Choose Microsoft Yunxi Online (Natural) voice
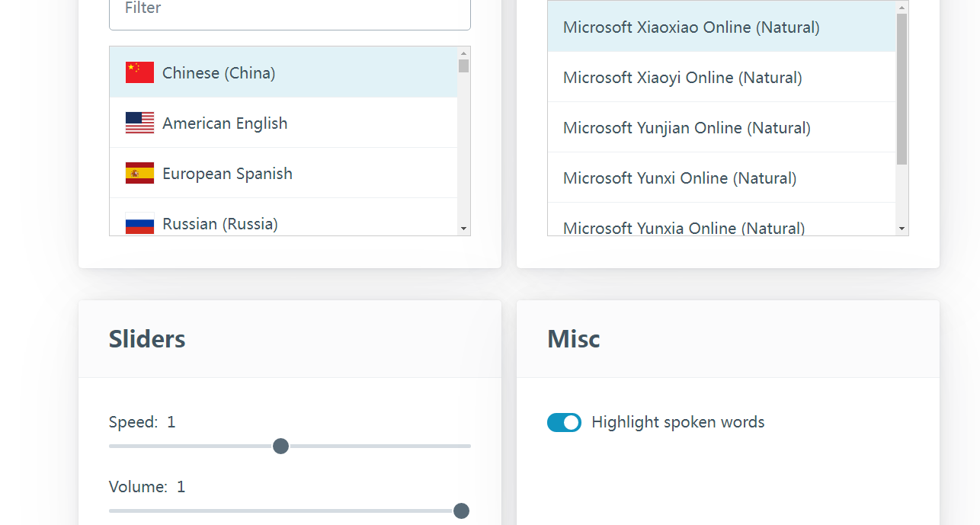980x525 pixels. pos(722,178)
